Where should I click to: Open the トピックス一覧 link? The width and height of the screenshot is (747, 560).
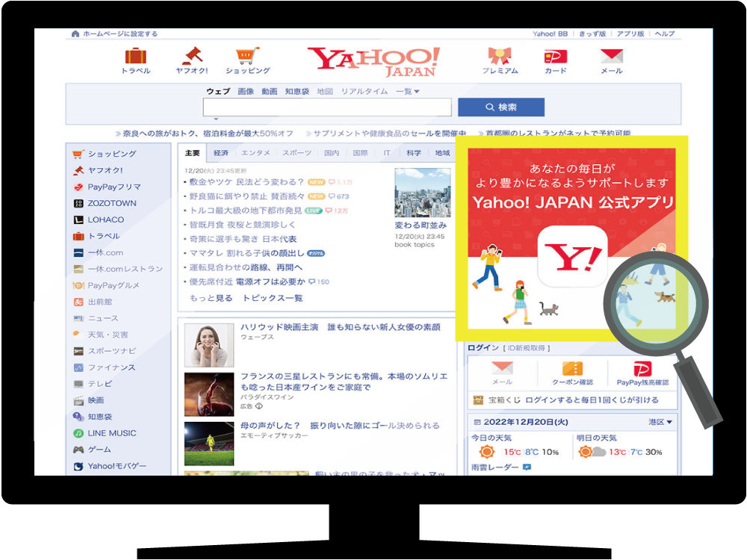coord(273,298)
